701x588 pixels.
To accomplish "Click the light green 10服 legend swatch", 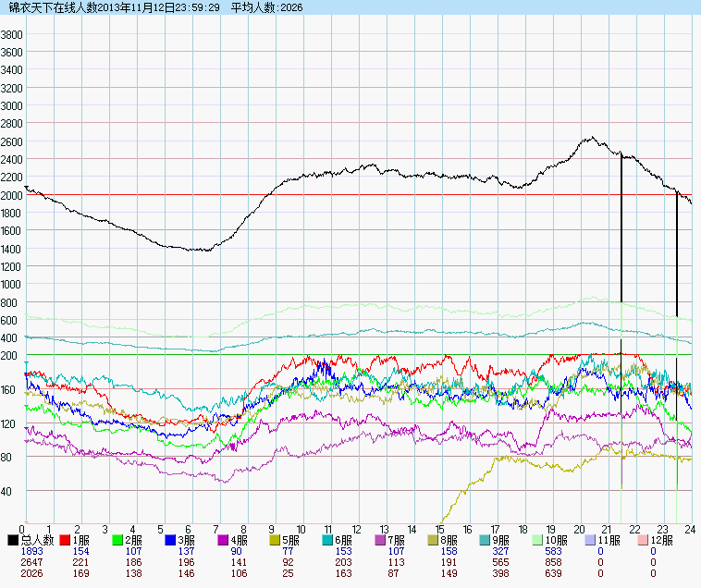I will pyautogui.click(x=540, y=540).
